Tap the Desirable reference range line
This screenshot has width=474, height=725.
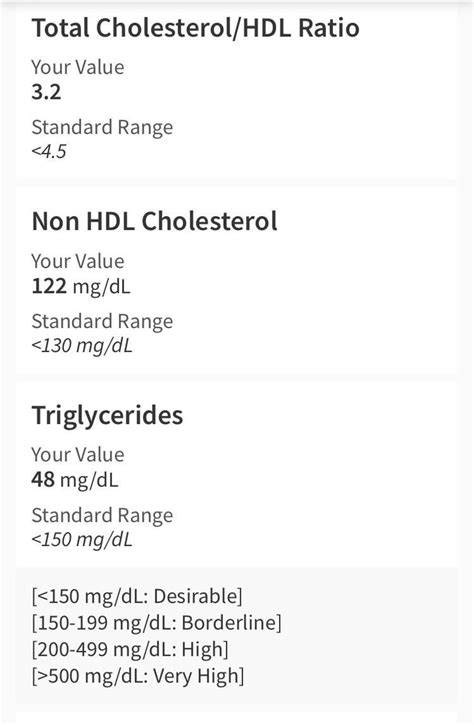click(x=137, y=596)
